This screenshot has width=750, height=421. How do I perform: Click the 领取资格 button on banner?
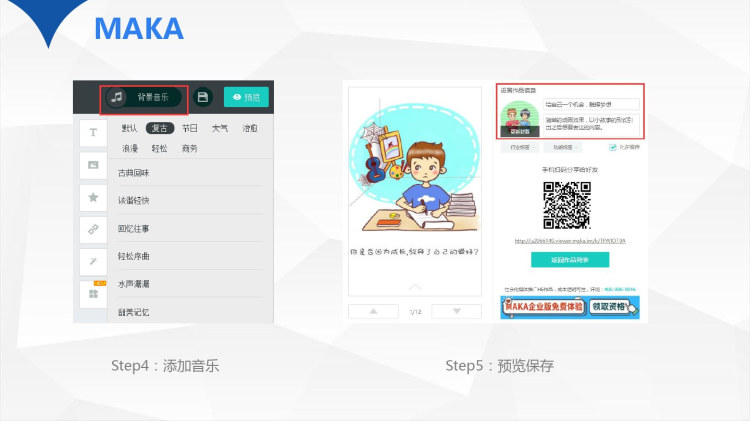coord(609,307)
